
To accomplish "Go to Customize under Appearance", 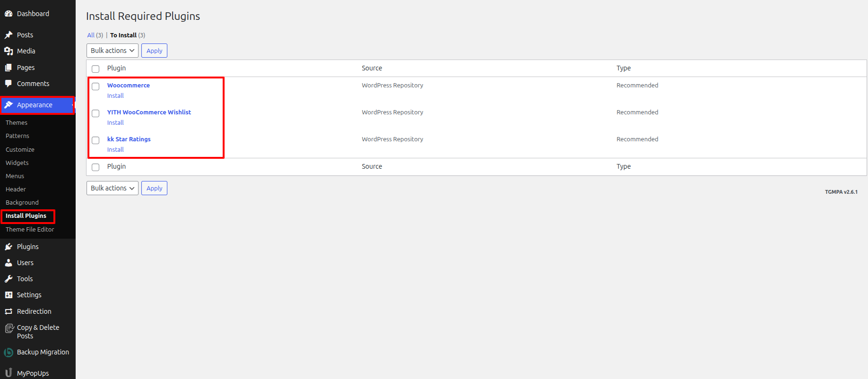I will tap(20, 149).
